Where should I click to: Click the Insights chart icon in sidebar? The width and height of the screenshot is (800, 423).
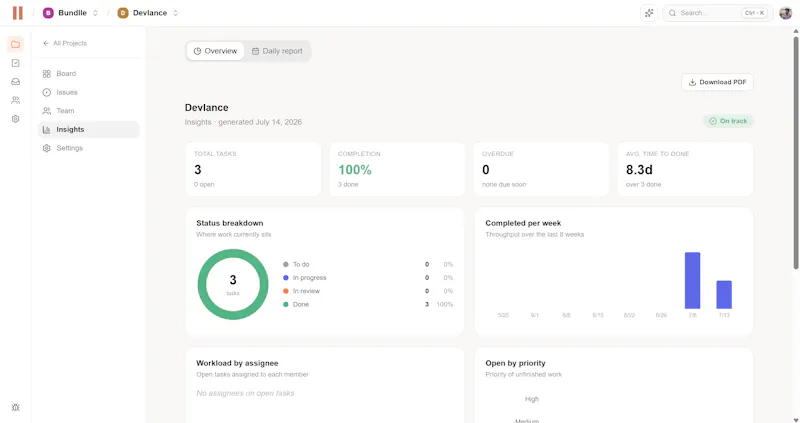click(x=46, y=130)
